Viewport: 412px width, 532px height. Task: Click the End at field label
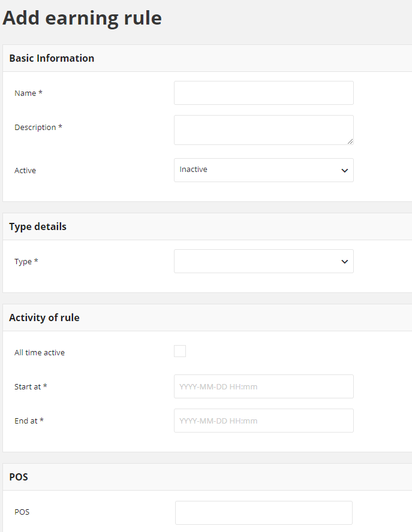click(x=29, y=421)
